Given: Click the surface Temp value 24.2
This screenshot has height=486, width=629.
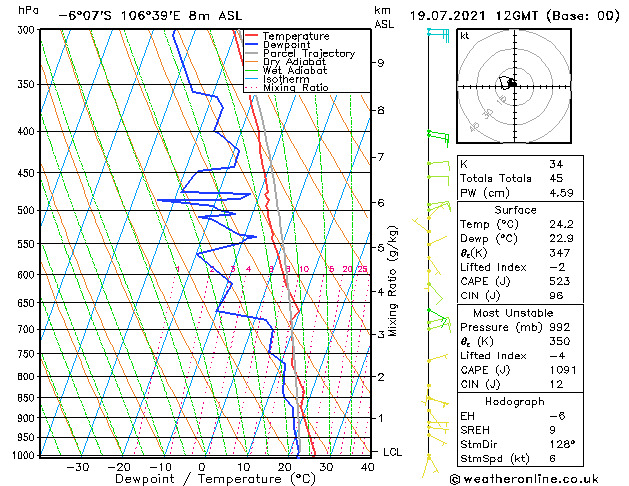Looking at the screenshot, I should (561, 224).
